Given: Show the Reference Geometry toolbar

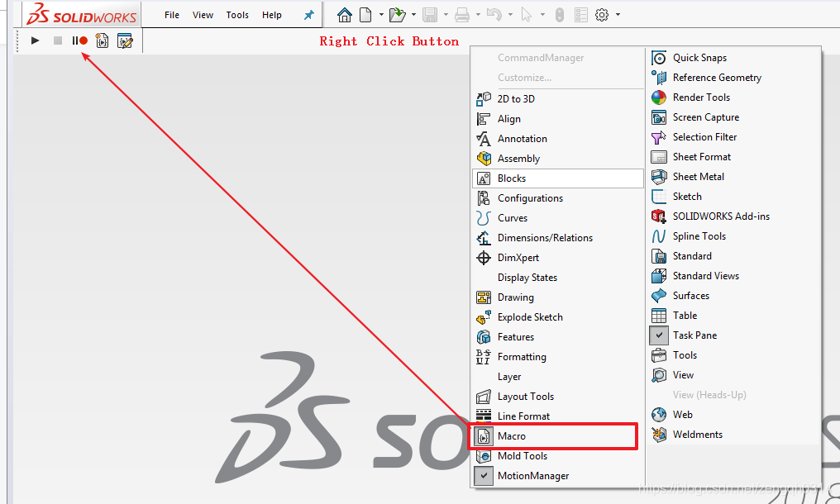Looking at the screenshot, I should (x=733, y=78).
